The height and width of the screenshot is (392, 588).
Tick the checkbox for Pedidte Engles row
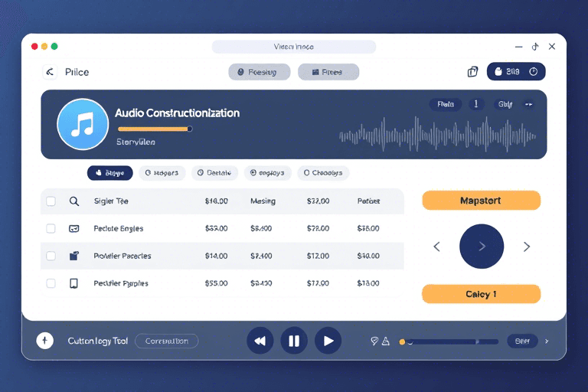pos(51,229)
